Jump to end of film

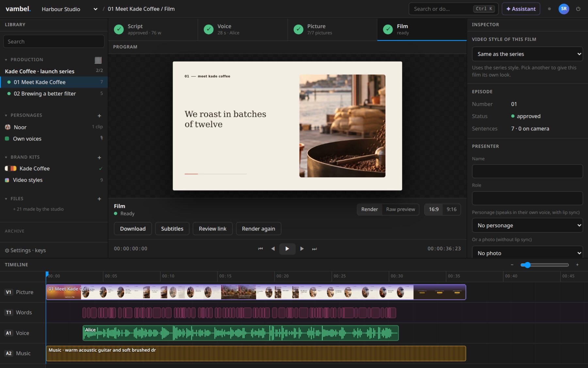[314, 249]
